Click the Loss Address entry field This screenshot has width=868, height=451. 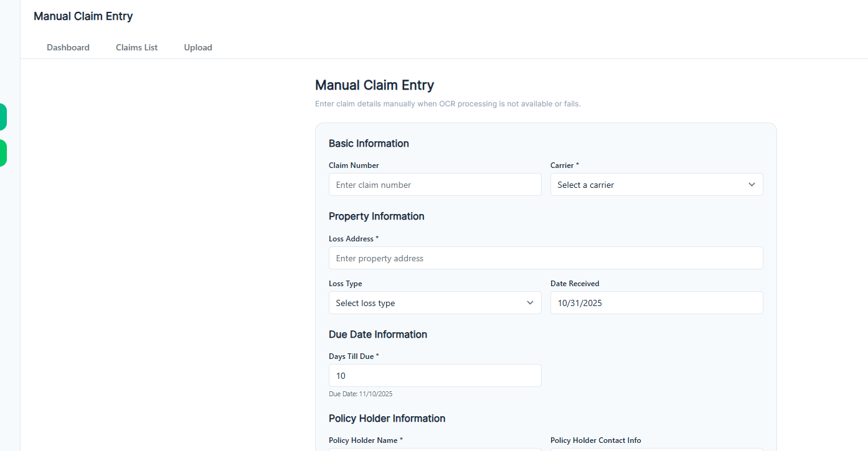(545, 258)
